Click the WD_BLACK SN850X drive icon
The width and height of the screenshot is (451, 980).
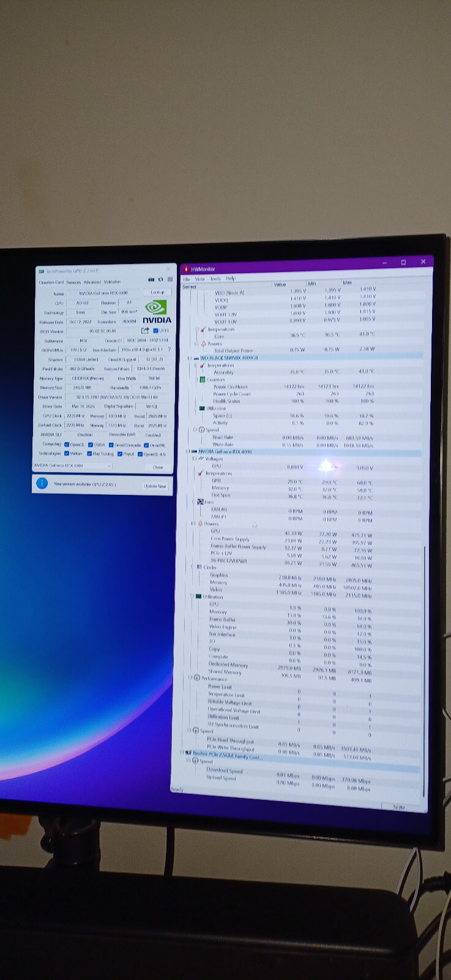[x=196, y=358]
